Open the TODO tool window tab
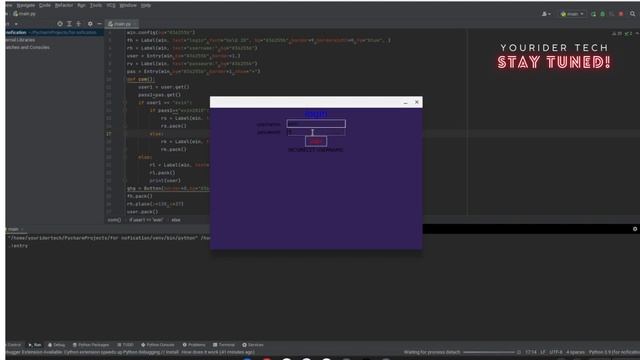 tap(125, 345)
